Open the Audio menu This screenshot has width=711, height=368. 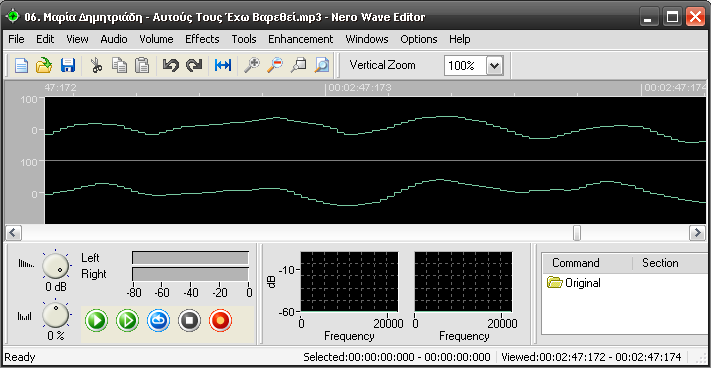click(114, 39)
